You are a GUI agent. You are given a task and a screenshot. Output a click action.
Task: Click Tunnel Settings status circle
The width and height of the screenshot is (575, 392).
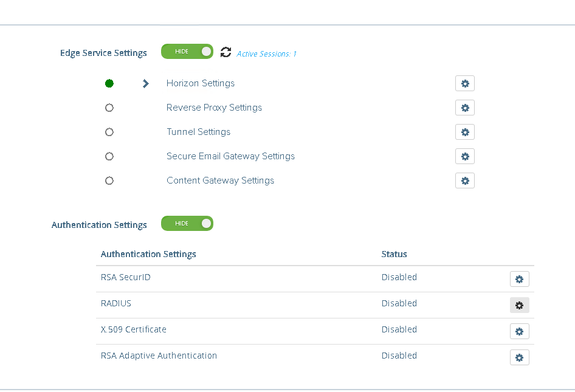tap(109, 132)
